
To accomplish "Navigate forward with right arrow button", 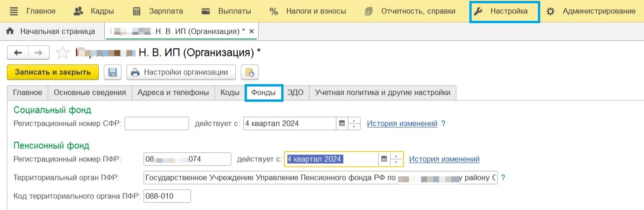I will click(x=39, y=53).
